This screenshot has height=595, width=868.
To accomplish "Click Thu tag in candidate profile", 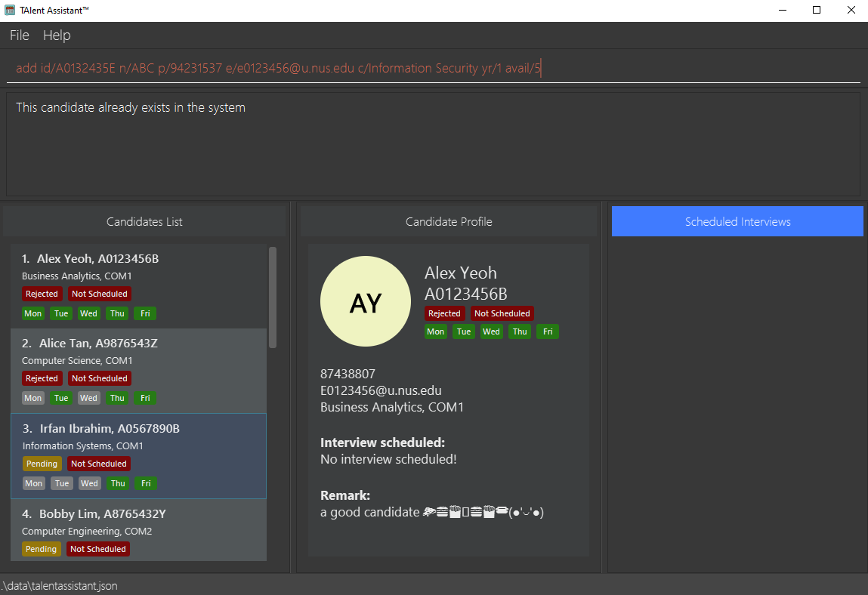I will point(520,331).
